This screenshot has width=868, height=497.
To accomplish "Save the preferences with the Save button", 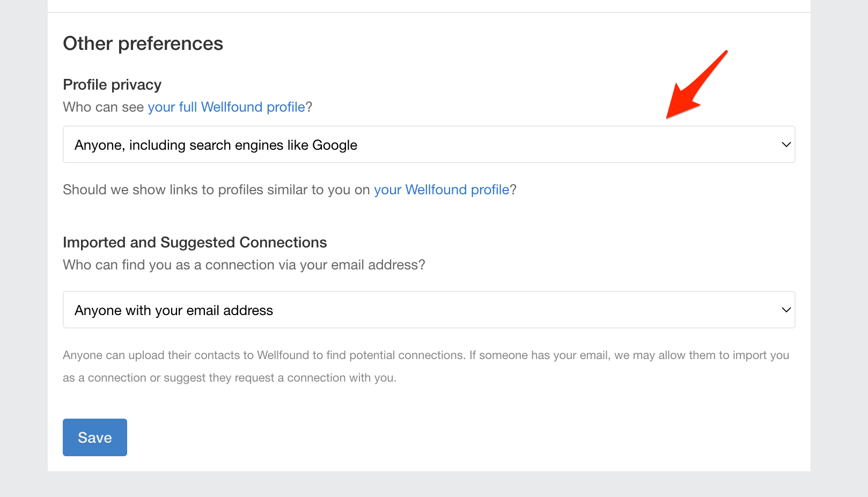I will pyautogui.click(x=95, y=437).
